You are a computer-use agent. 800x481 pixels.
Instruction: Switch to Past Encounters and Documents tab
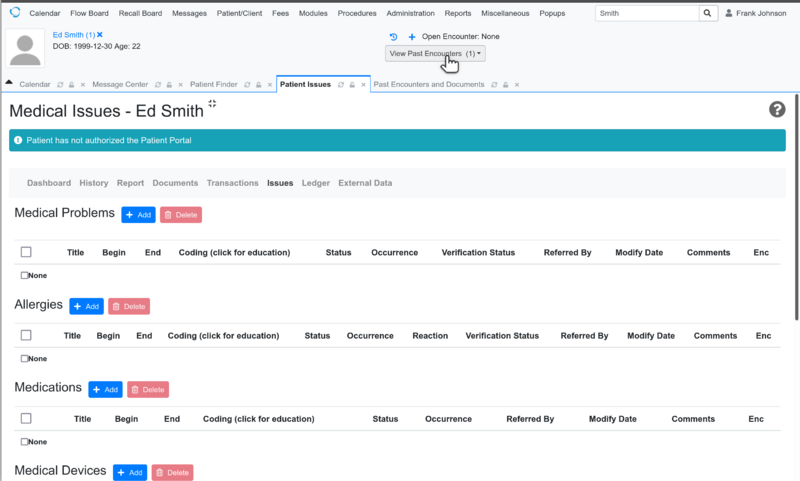coord(429,85)
